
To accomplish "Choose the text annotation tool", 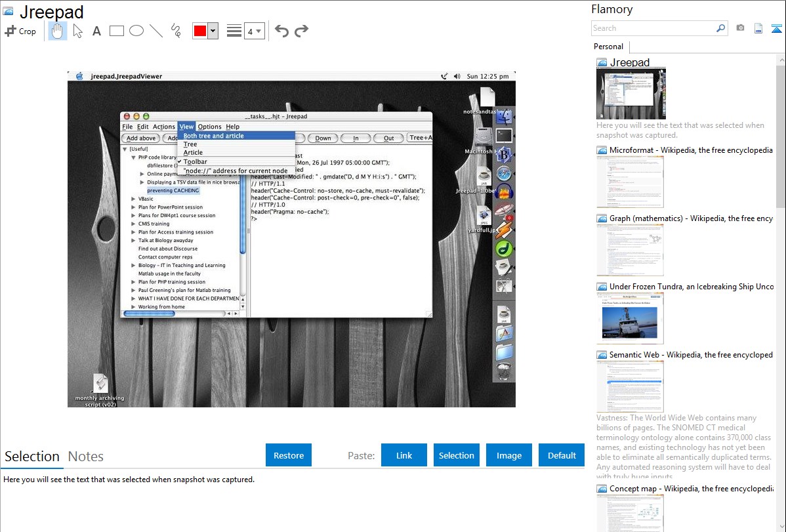I will (96, 31).
